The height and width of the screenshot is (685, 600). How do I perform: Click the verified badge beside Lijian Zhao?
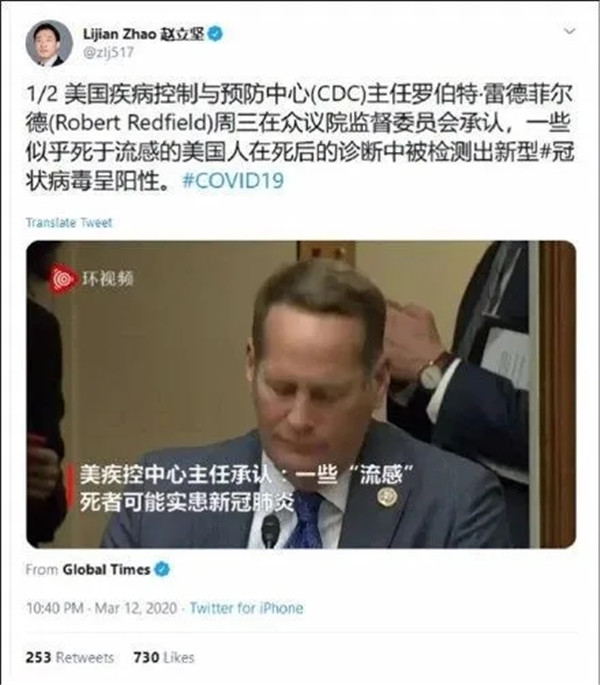(x=215, y=34)
